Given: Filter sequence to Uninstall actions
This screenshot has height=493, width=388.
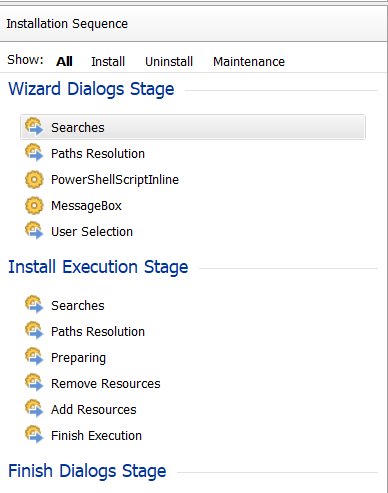Looking at the screenshot, I should click(x=169, y=62).
